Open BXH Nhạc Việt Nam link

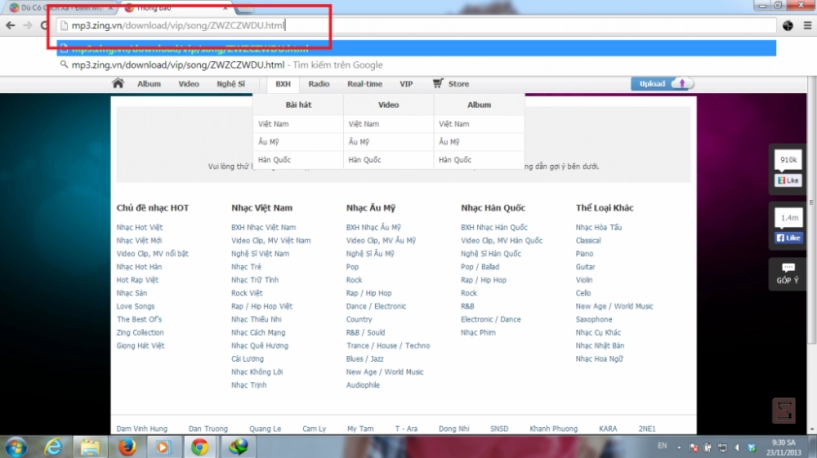(x=264, y=227)
